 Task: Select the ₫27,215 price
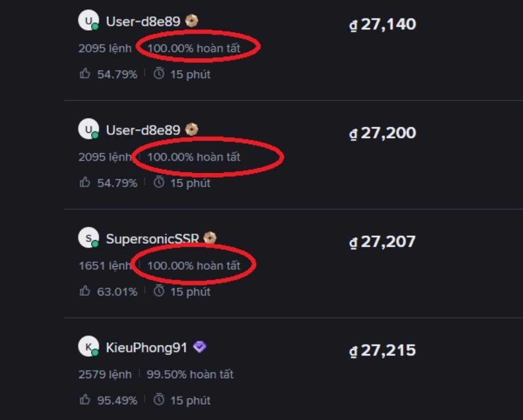[x=383, y=351]
